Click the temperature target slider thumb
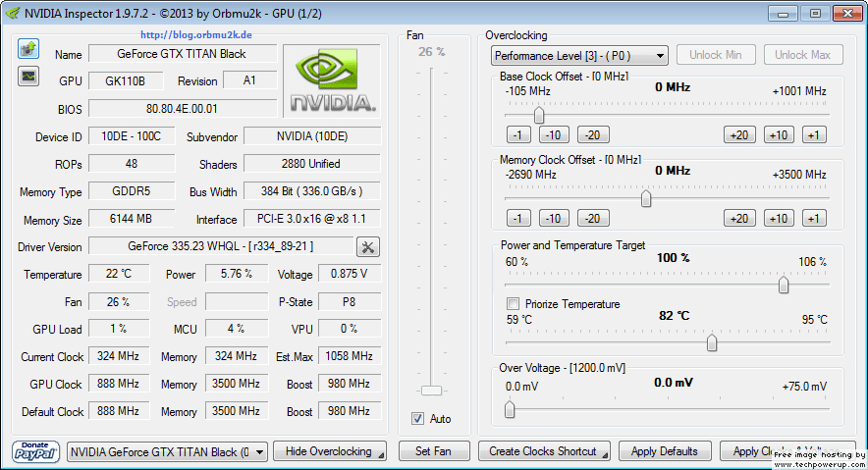The height and width of the screenshot is (470, 868). [x=712, y=342]
